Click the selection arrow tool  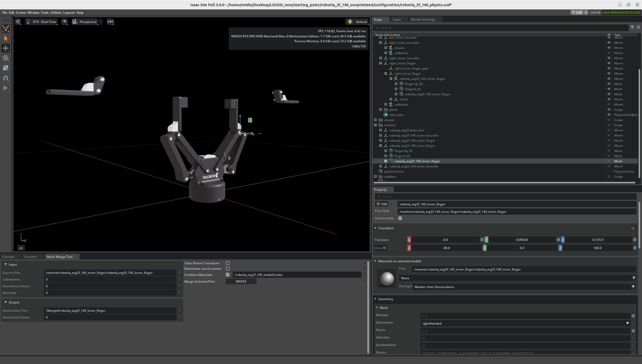[x=6, y=38]
